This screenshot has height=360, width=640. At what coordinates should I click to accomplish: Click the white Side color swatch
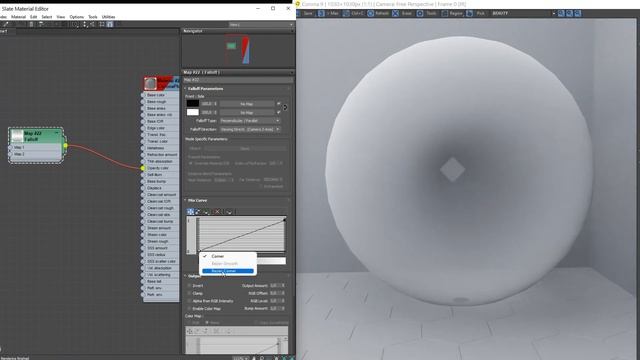(193, 112)
